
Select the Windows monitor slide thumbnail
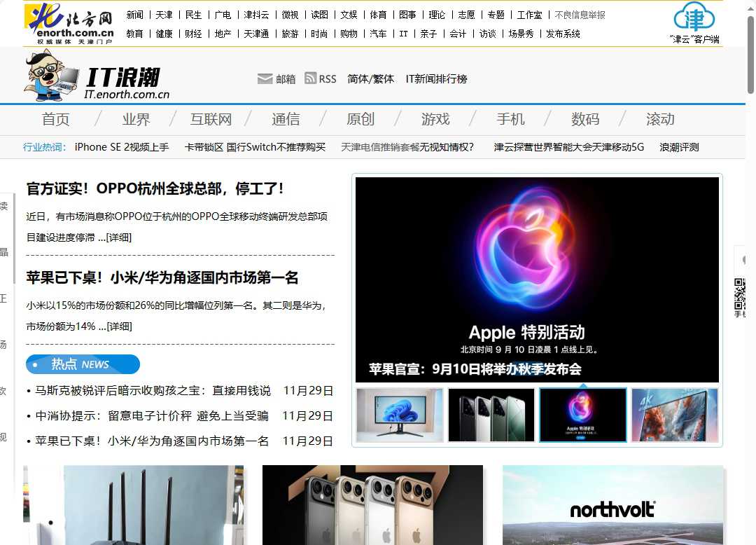coord(399,415)
